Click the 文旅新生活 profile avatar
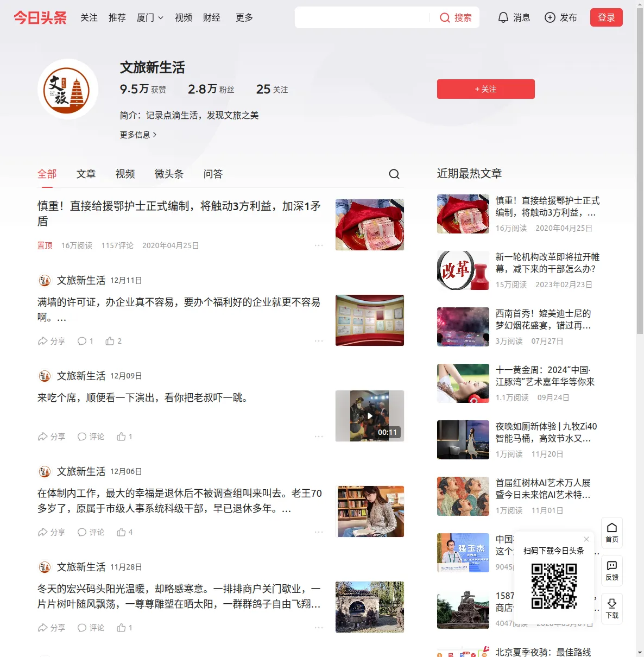The width and height of the screenshot is (644, 657). 68,89
